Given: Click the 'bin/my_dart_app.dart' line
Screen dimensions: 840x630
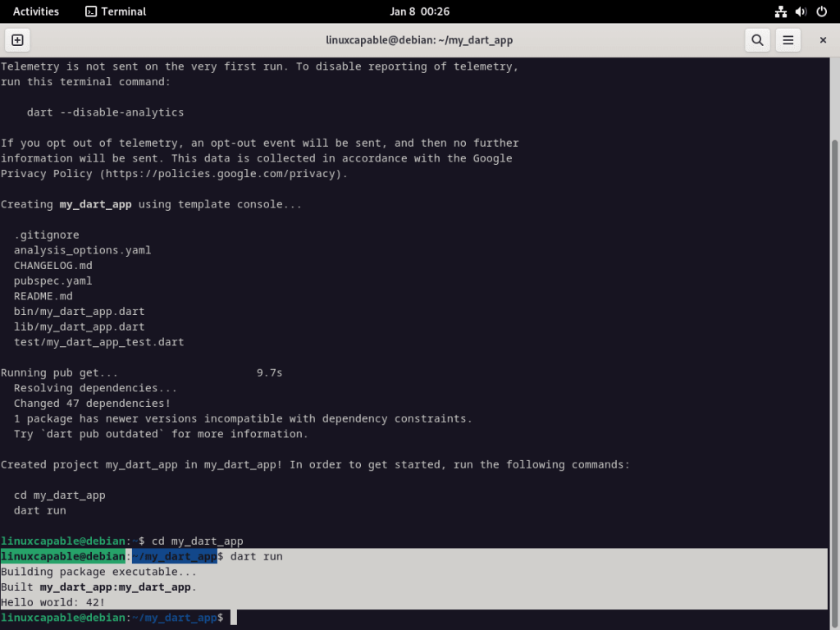Looking at the screenshot, I should click(x=80, y=311).
